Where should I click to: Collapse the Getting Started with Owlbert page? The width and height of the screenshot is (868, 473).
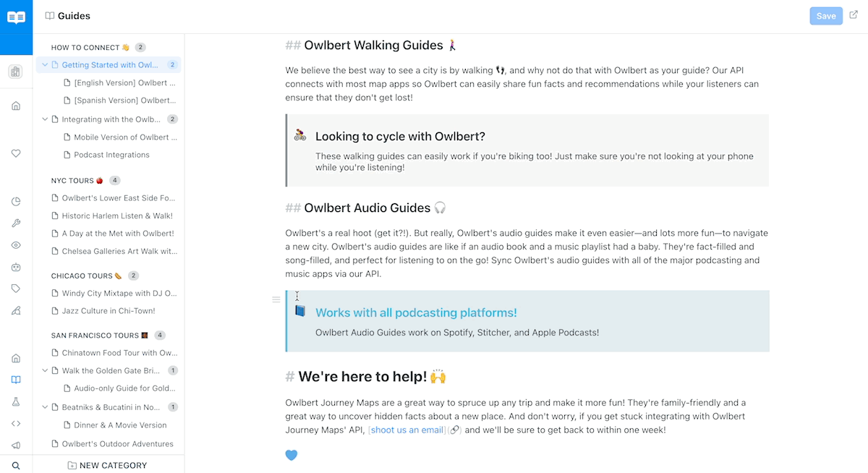click(x=45, y=65)
